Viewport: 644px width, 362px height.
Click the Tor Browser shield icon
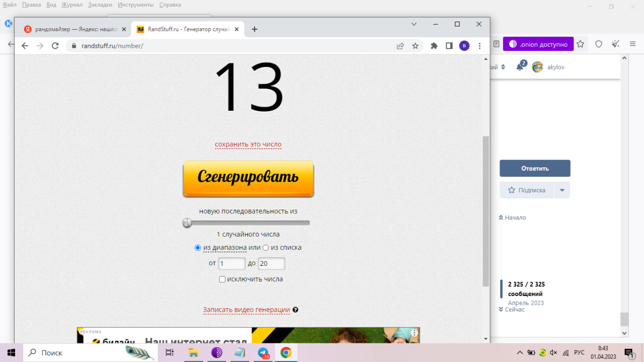pyautogui.click(x=599, y=44)
